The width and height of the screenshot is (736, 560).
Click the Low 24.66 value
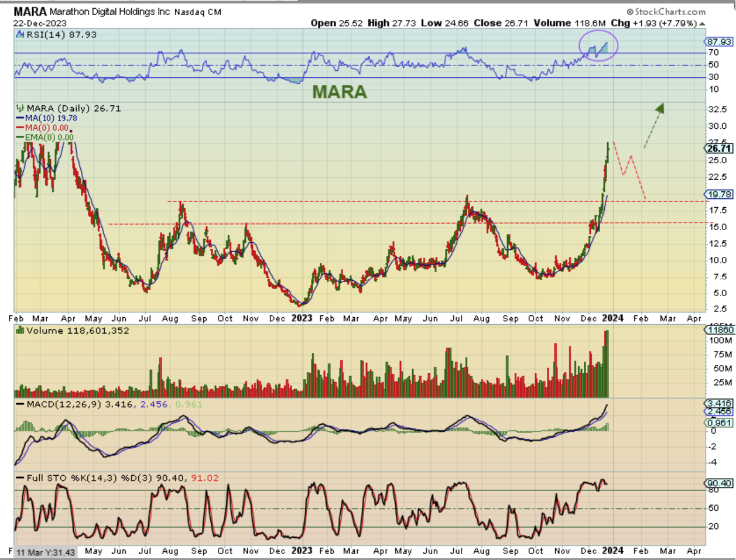[x=444, y=23]
